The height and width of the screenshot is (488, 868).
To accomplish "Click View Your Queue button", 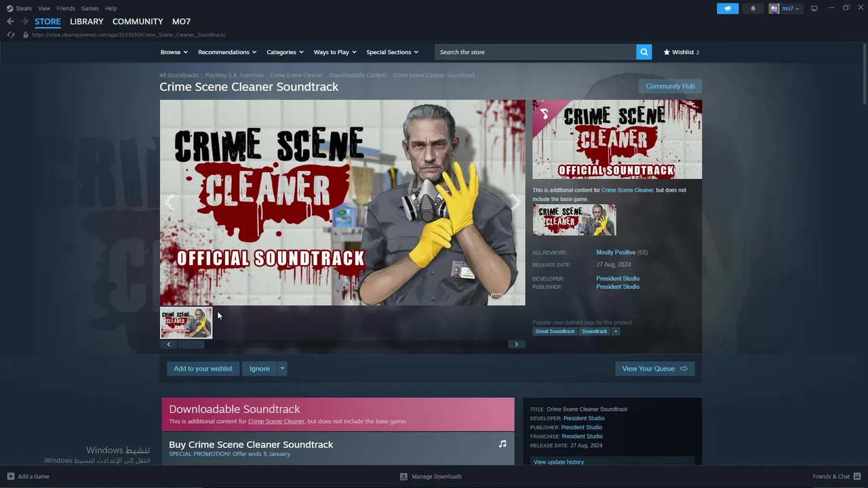I will tap(654, 369).
